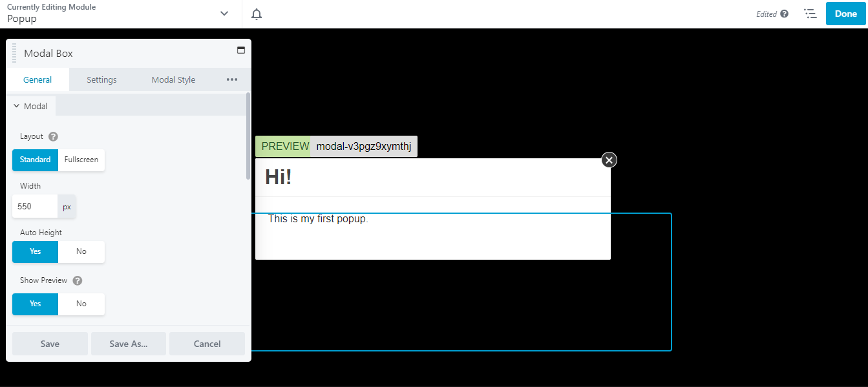This screenshot has height=387, width=868.
Task: Click the Save As... button
Action: [129, 344]
